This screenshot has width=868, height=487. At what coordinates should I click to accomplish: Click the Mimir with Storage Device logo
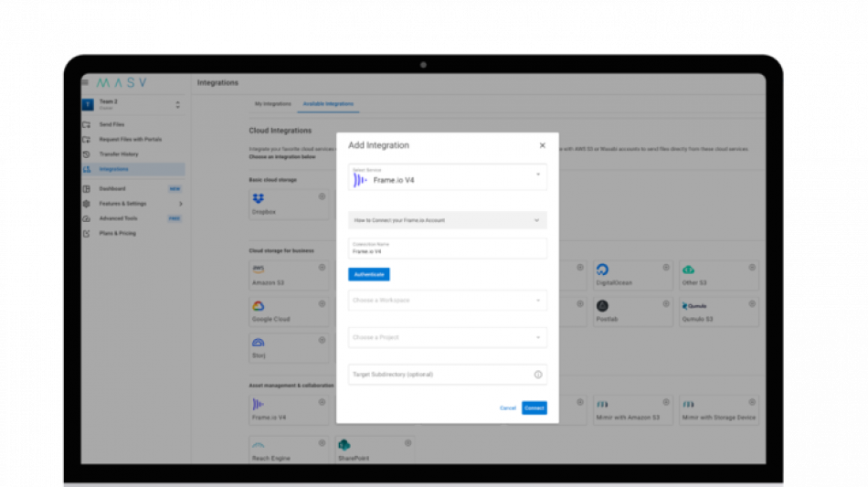tap(688, 405)
